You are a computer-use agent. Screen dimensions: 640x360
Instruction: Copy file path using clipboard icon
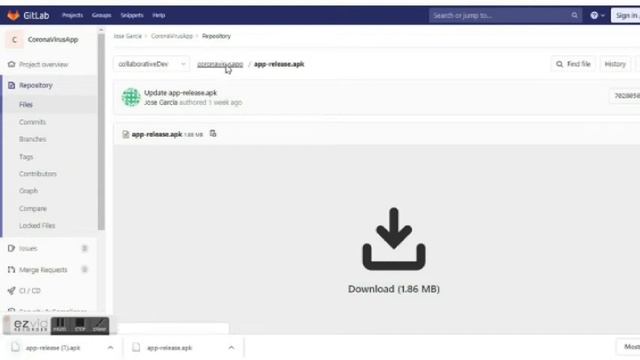[213, 133]
